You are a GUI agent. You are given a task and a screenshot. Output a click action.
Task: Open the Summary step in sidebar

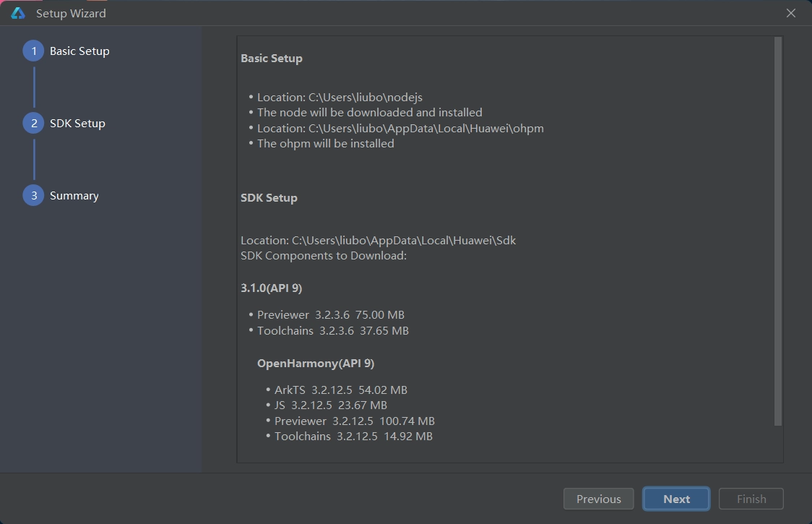[74, 196]
